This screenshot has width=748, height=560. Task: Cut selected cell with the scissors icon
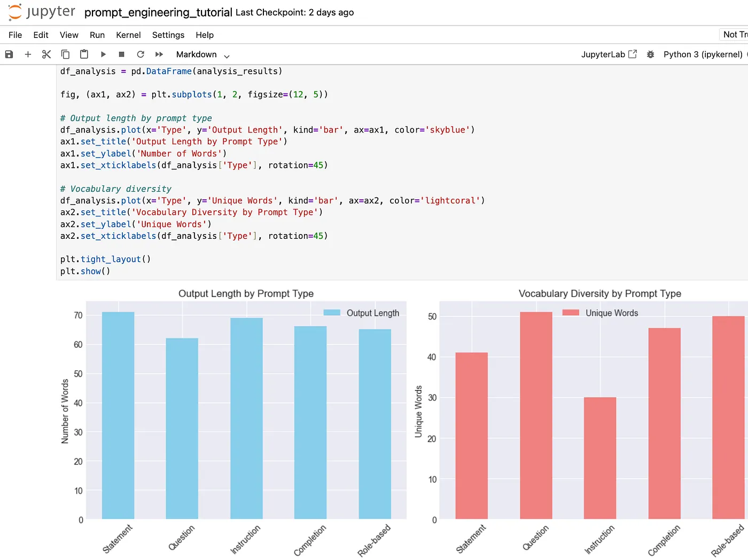coord(46,55)
